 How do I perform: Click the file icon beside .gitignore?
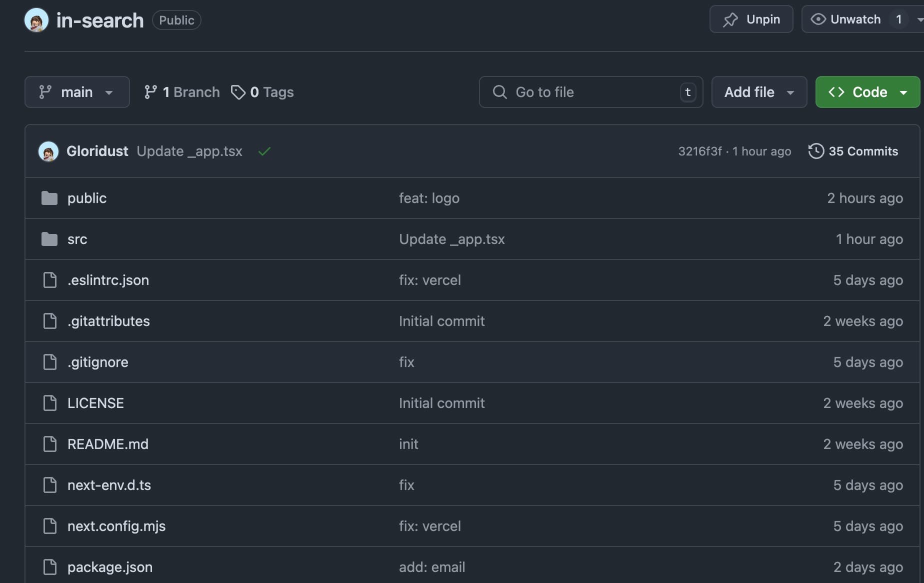50,362
